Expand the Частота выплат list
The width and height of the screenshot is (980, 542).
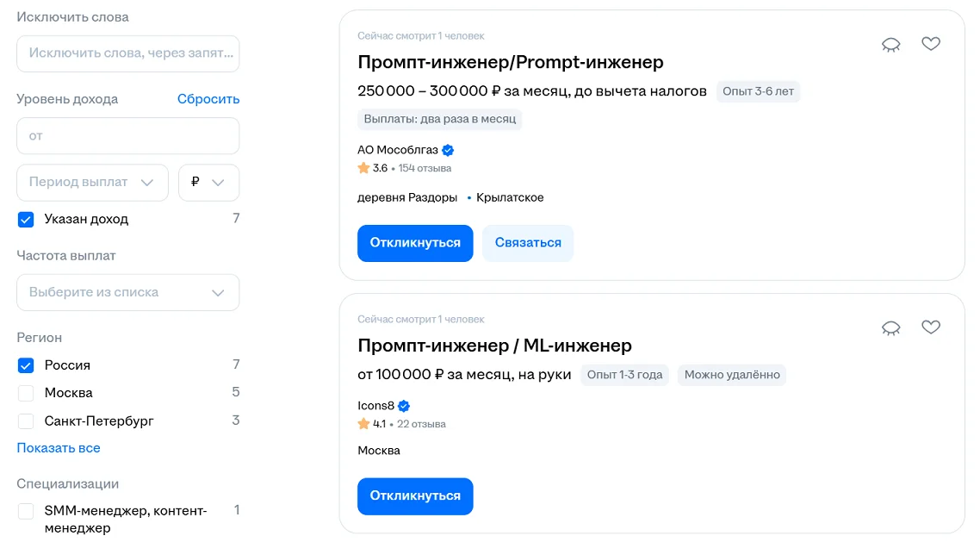coord(127,292)
